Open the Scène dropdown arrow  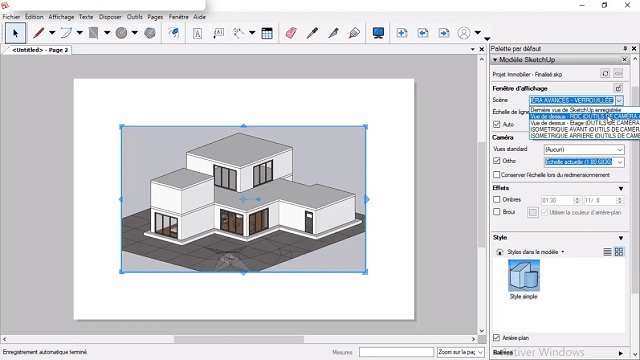click(x=619, y=100)
